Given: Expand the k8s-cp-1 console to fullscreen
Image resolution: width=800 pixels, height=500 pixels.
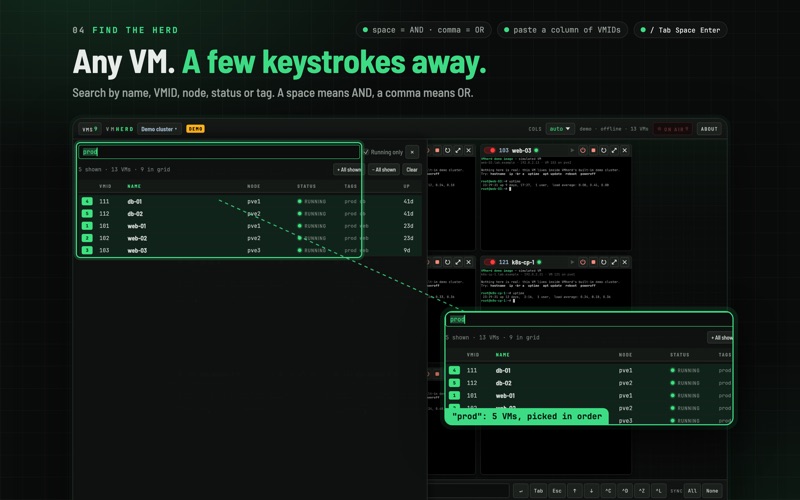Looking at the screenshot, I should 614,262.
